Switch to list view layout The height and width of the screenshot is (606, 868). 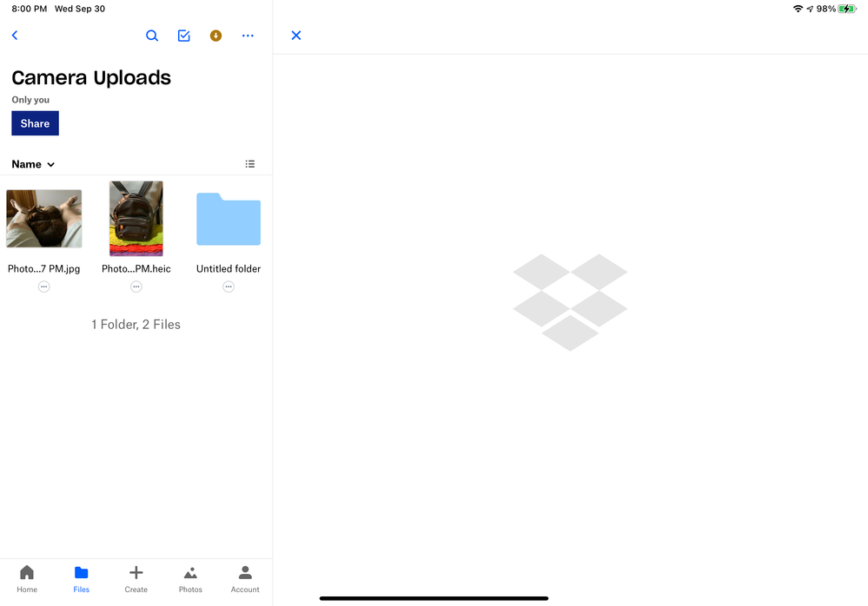(250, 164)
